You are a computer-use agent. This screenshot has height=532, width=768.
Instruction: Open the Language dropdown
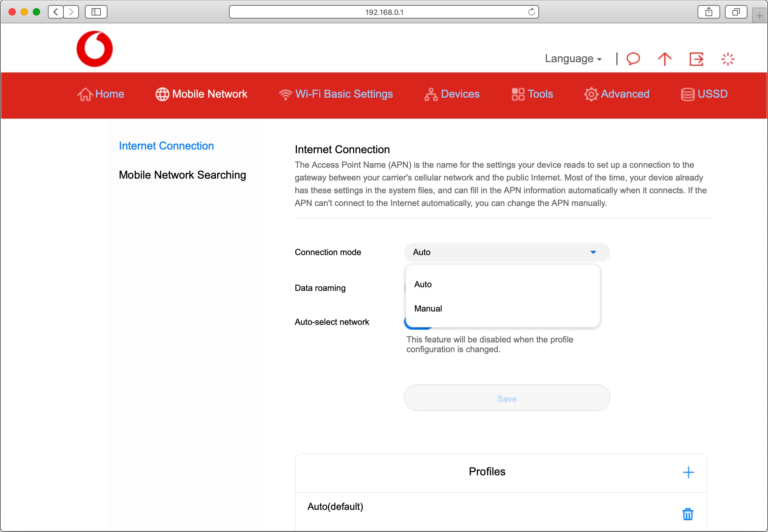tap(573, 59)
